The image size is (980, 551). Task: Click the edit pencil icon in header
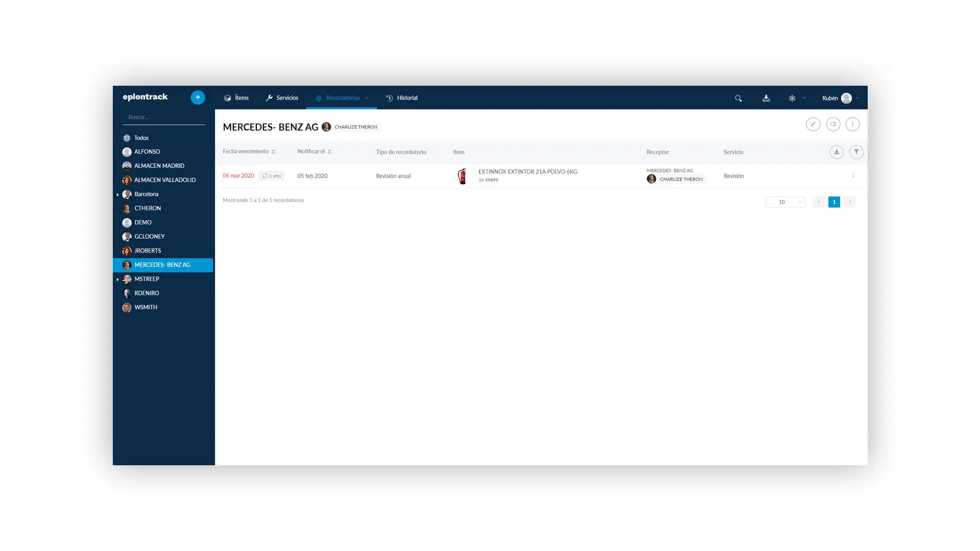(x=813, y=124)
